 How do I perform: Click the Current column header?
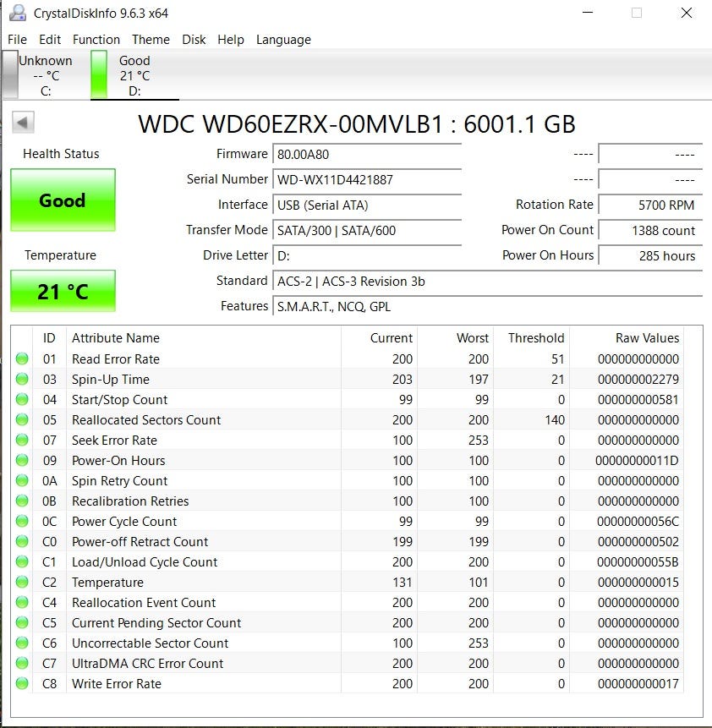[379, 338]
